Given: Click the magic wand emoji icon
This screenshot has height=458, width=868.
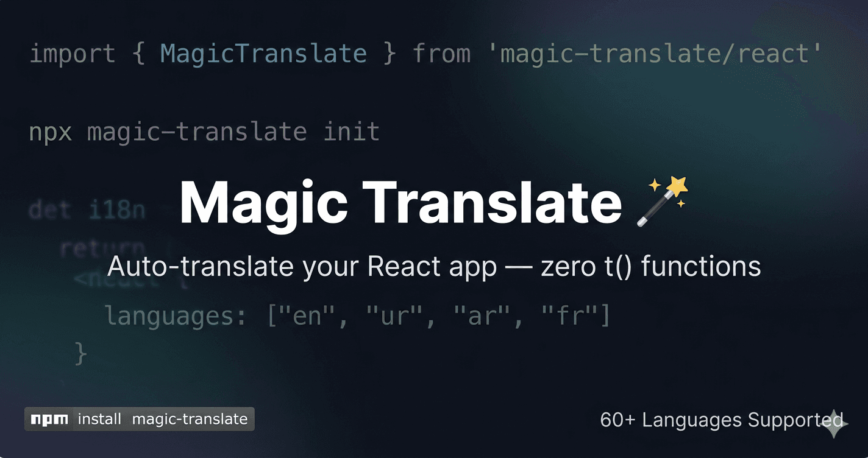Looking at the screenshot, I should click(661, 202).
